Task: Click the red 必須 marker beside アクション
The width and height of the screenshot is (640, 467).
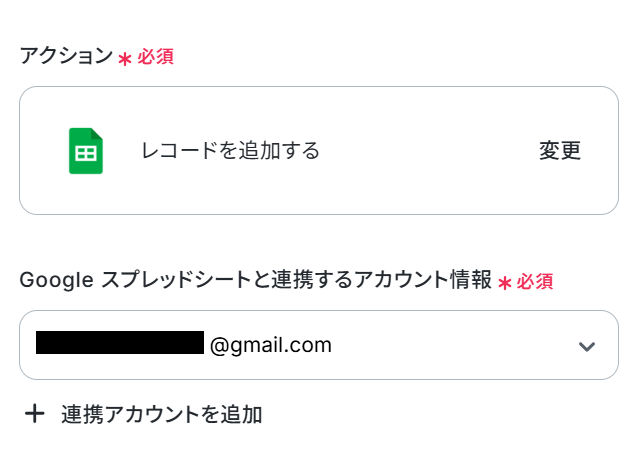Action: (x=156, y=57)
